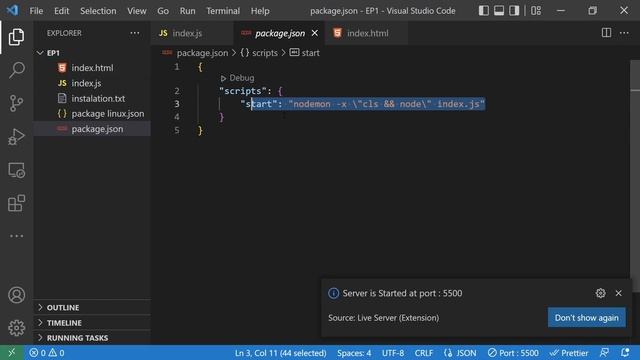Image resolution: width=640 pixels, height=360 pixels.
Task: Click the start breadcrumb
Action: (x=305, y=53)
